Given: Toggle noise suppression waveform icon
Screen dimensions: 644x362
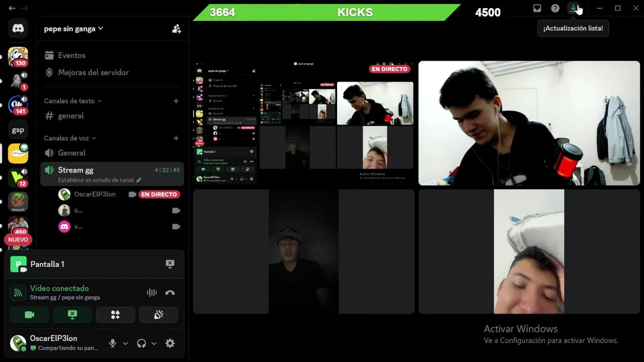Looking at the screenshot, I should click(x=151, y=293).
